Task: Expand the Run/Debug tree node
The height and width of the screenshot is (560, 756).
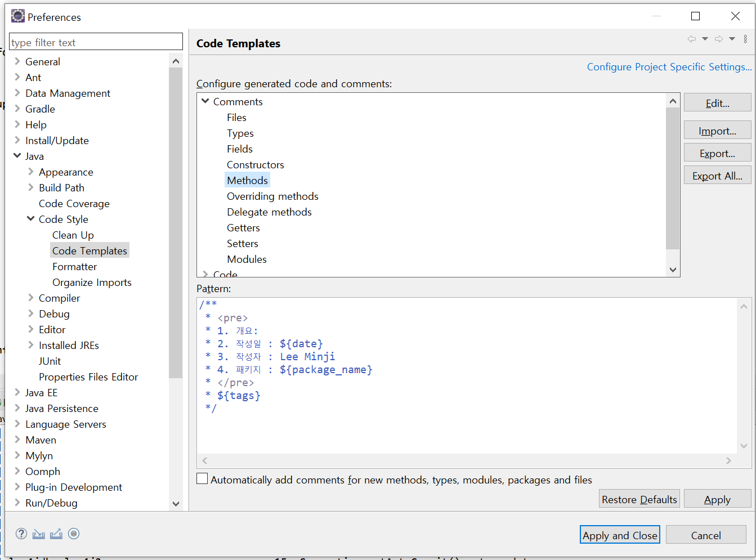Action: click(x=17, y=503)
